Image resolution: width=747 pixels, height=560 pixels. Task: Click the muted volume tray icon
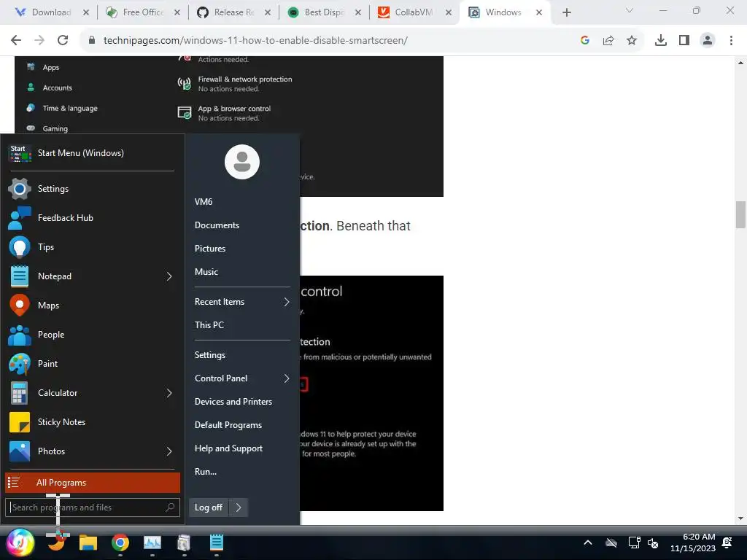pyautogui.click(x=653, y=542)
